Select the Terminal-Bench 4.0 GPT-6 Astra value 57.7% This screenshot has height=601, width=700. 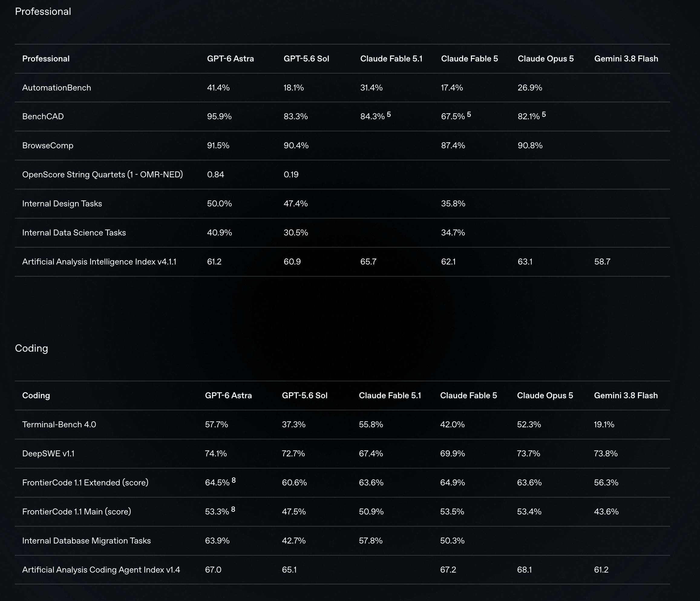[217, 424]
